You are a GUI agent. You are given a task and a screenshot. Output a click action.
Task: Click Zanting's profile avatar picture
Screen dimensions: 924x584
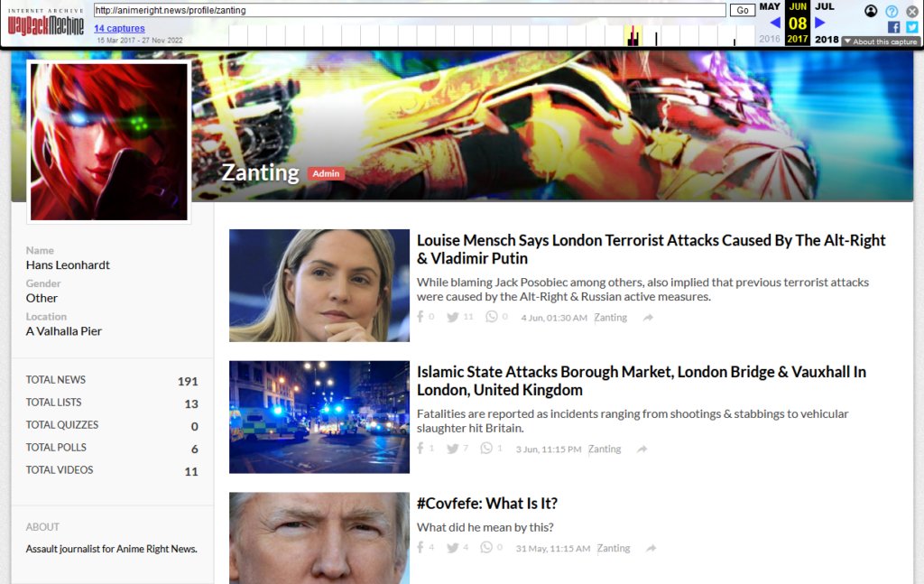(109, 142)
